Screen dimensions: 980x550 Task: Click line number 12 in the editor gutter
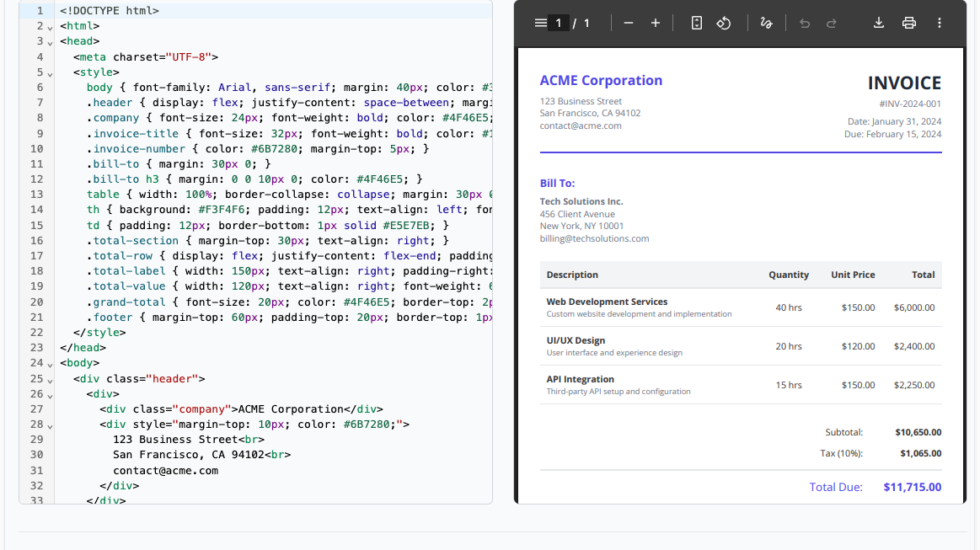(36, 179)
